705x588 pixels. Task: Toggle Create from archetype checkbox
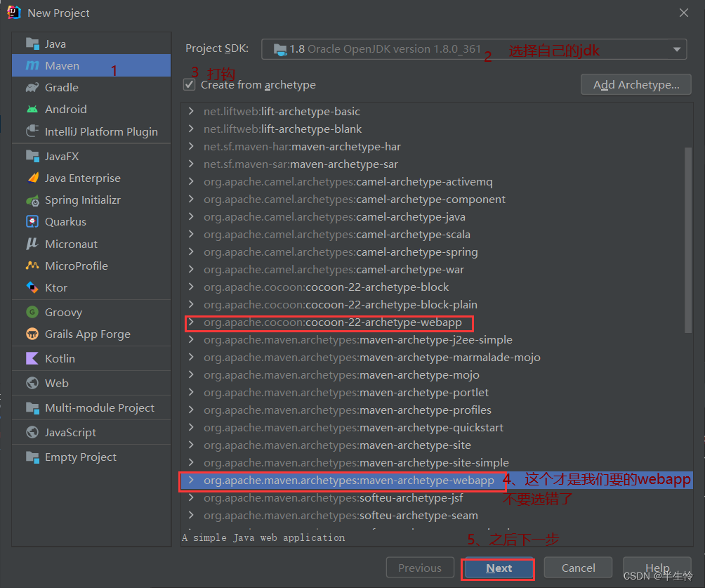pos(190,84)
